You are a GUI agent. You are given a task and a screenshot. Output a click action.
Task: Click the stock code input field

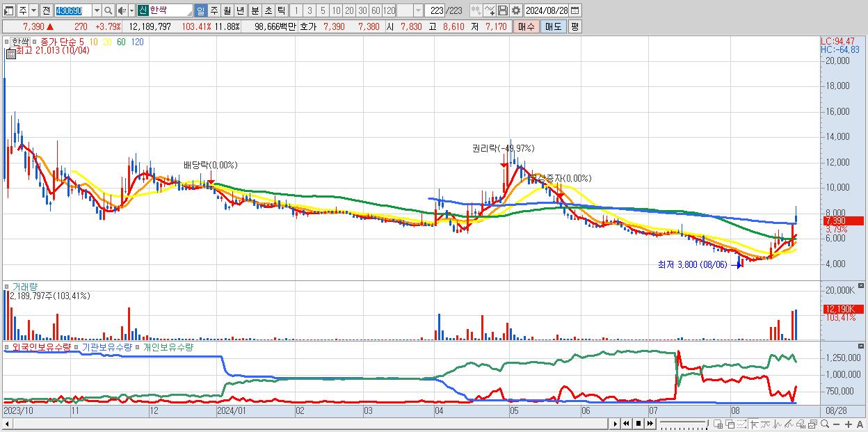pyautogui.click(x=73, y=10)
